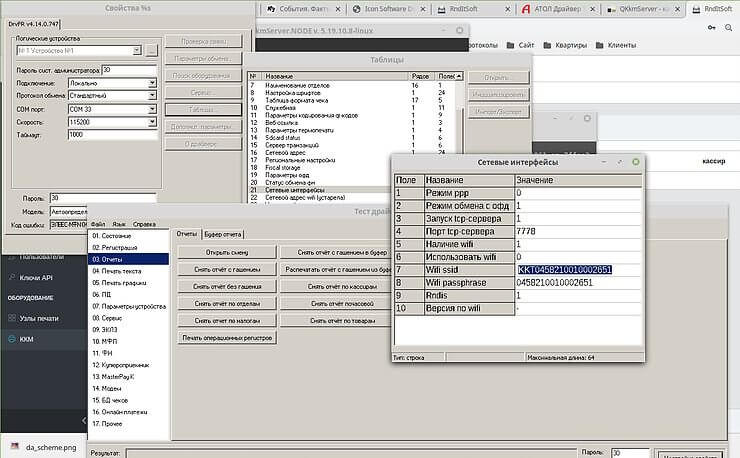Viewport: 740px width, 458px height.
Task: Click the kmServer.NODE window round button
Action: coord(460,30)
